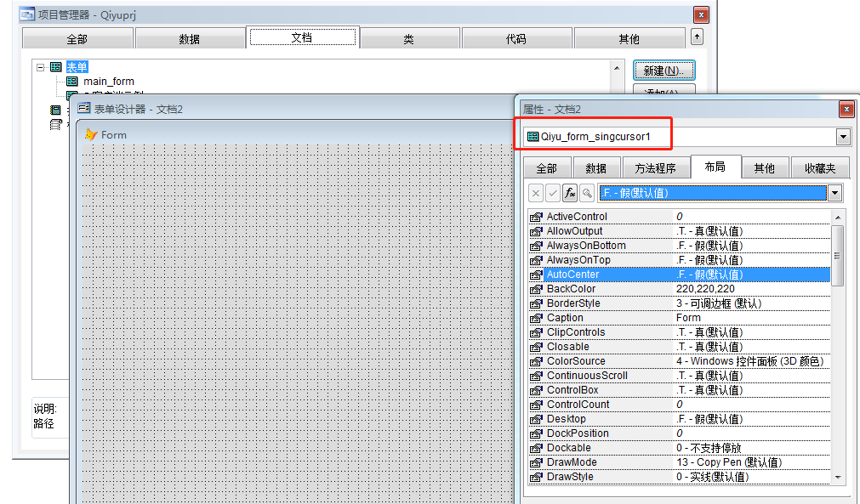Select the 表单 tree item label
The width and height of the screenshot is (860, 504).
click(x=77, y=67)
